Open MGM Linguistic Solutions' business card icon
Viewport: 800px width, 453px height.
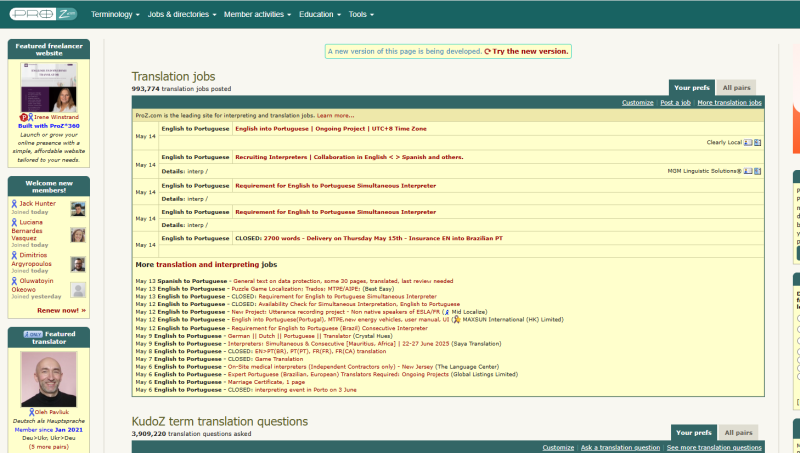748,171
